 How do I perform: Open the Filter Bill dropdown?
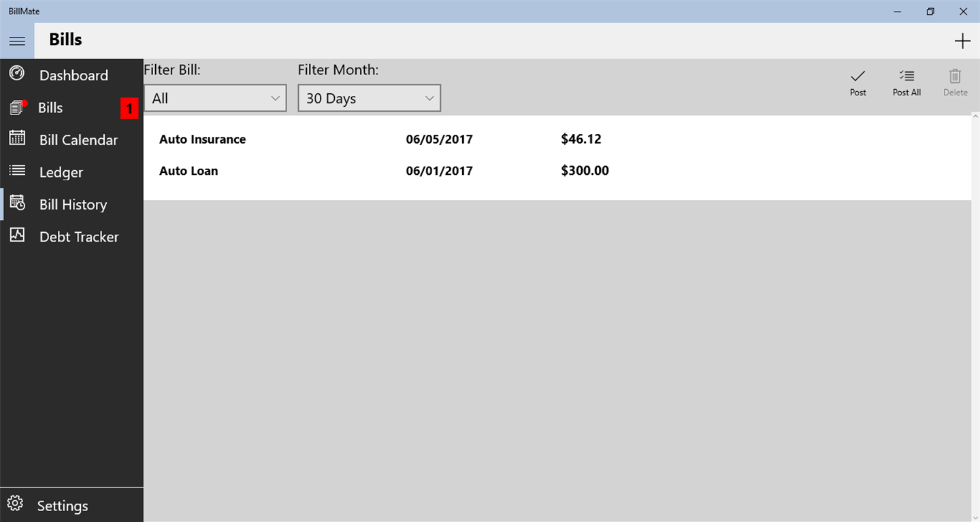[x=215, y=98]
